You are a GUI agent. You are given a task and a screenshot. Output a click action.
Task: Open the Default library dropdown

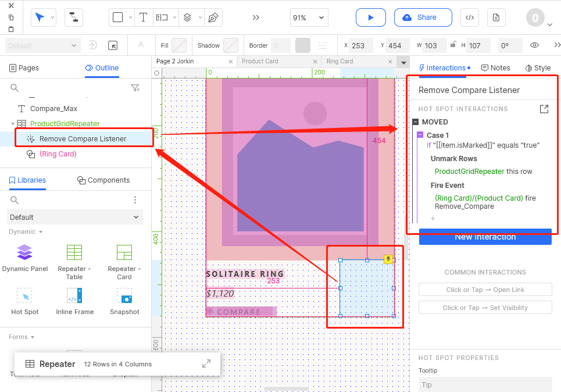click(75, 217)
